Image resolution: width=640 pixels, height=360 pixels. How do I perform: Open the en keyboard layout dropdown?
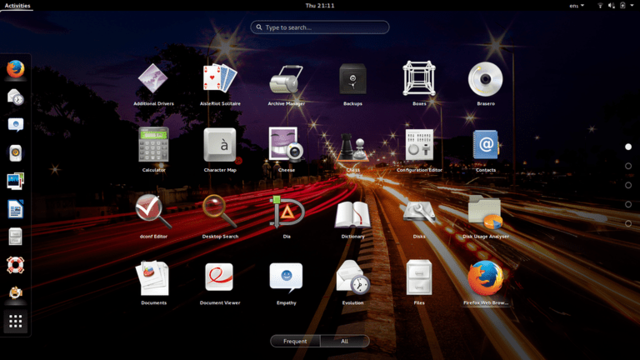coord(577,6)
